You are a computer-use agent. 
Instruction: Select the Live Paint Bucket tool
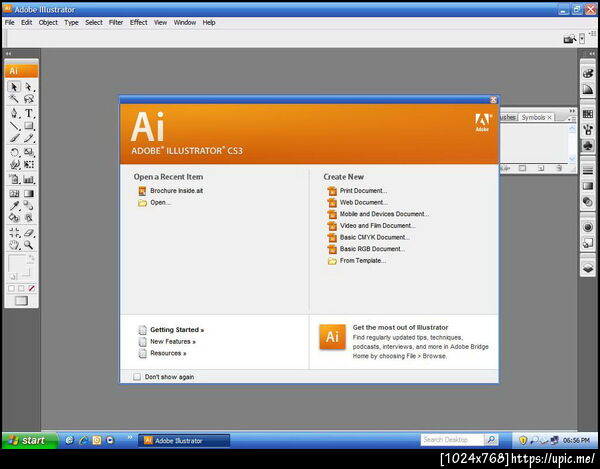14,218
